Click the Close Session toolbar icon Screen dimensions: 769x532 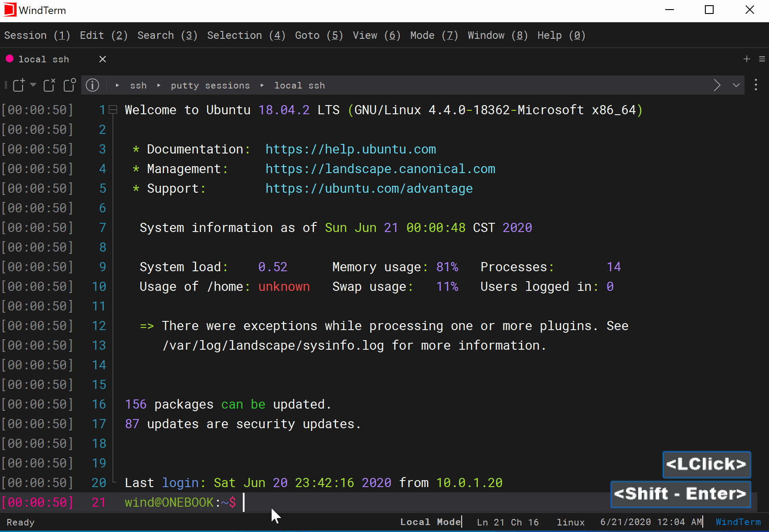(49, 85)
